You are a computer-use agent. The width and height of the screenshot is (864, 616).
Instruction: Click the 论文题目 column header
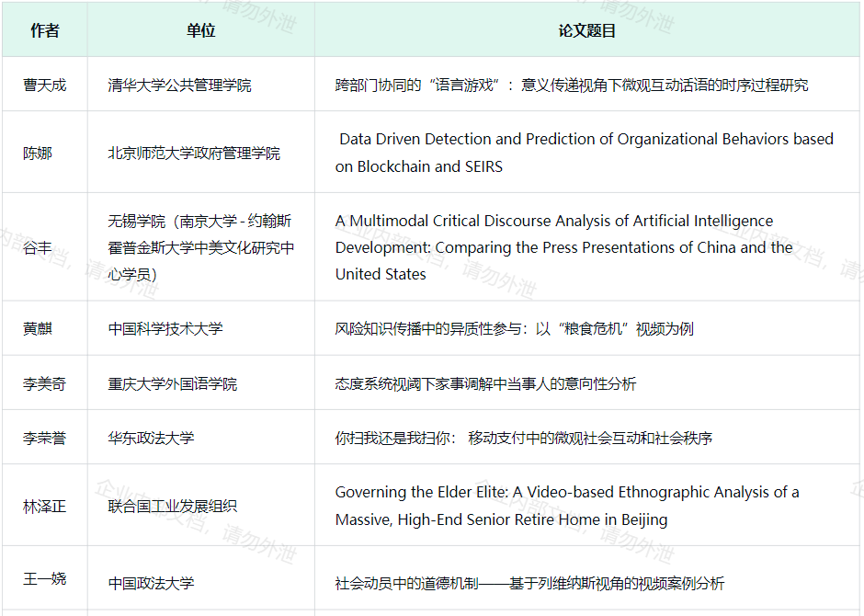[x=587, y=30]
